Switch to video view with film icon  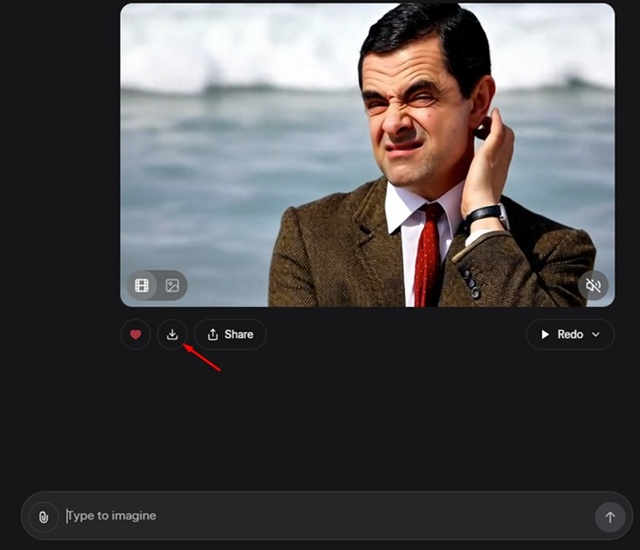[142, 285]
